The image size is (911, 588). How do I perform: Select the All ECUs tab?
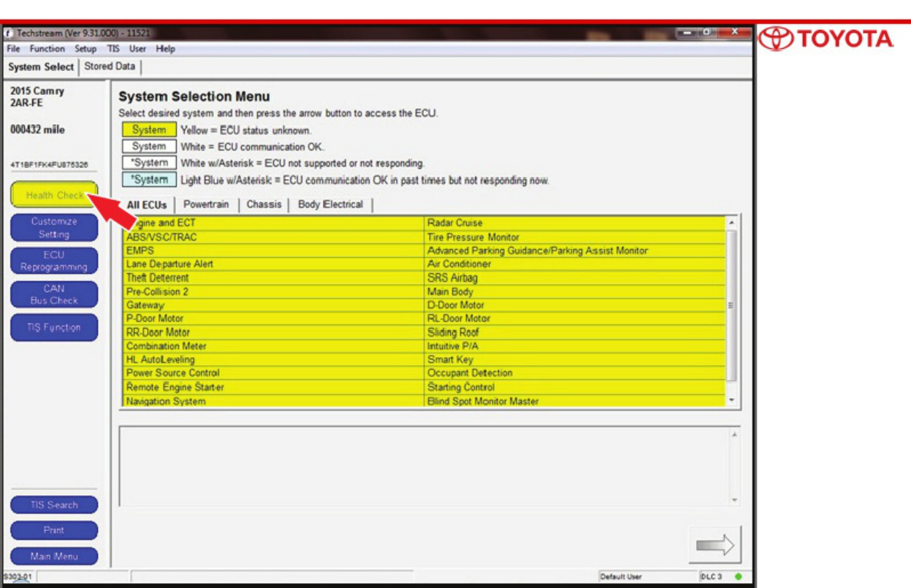pos(147,205)
